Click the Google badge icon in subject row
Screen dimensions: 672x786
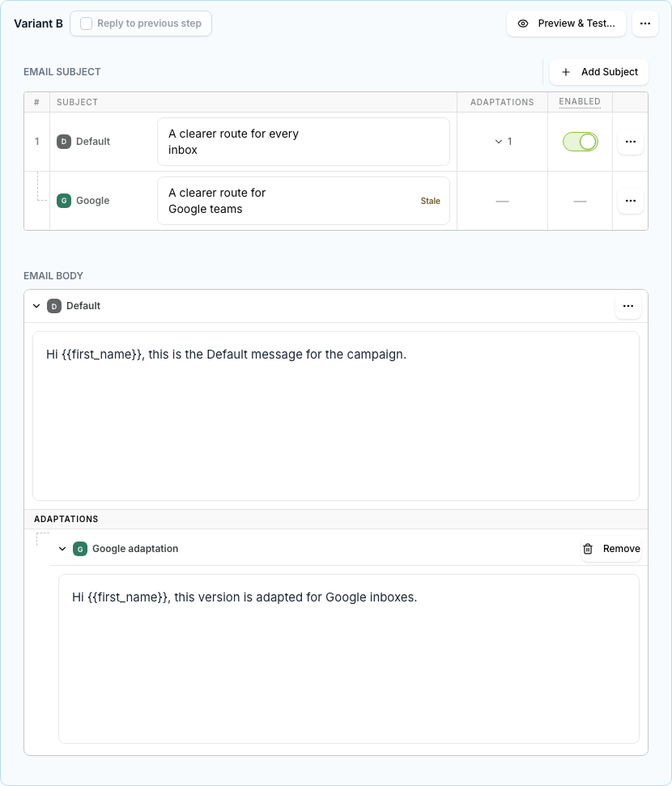click(64, 201)
